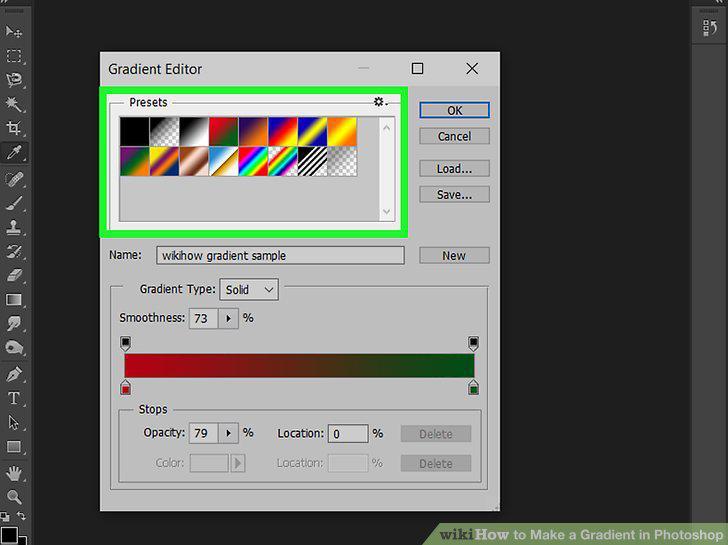
Task: Click the gradient Name text field
Action: click(x=280, y=256)
